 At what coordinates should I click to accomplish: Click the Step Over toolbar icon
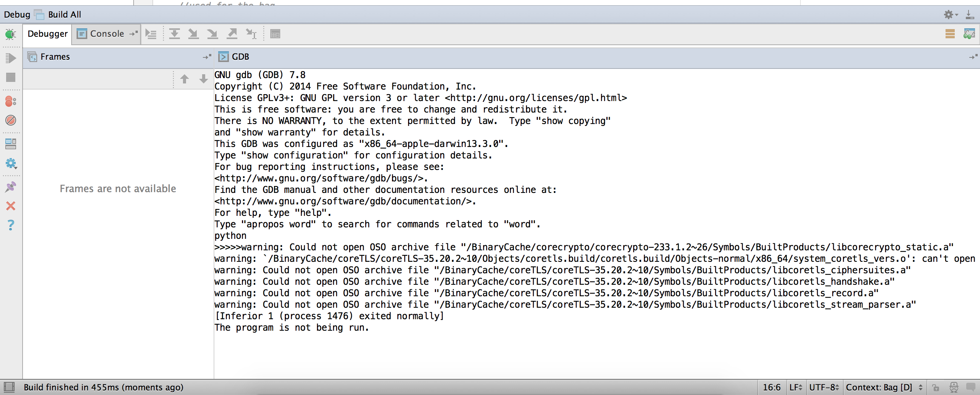pos(175,34)
